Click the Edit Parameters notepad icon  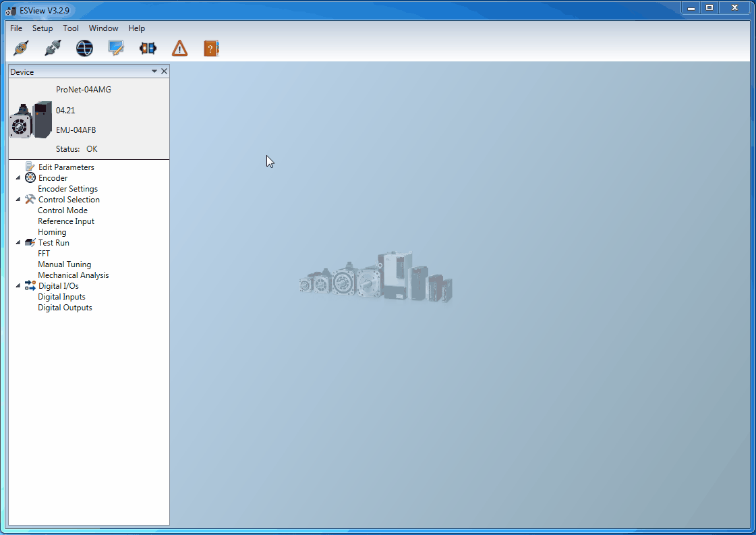[x=30, y=167]
